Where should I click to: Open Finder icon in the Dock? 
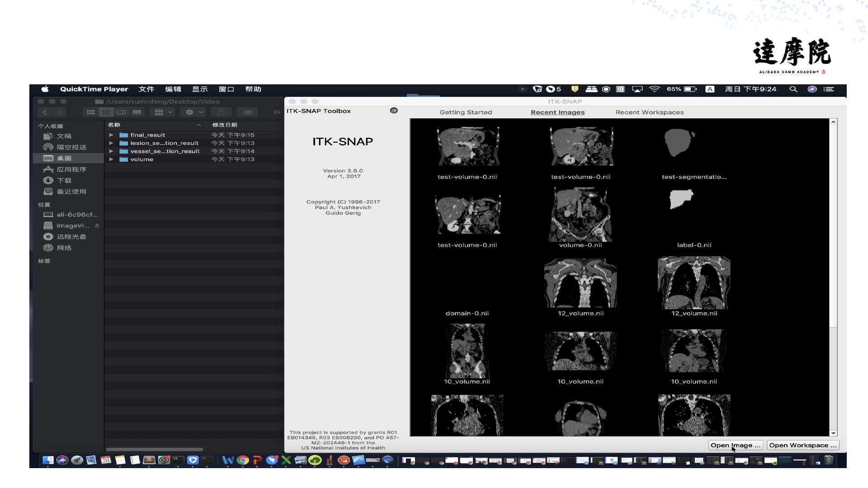pyautogui.click(x=48, y=460)
